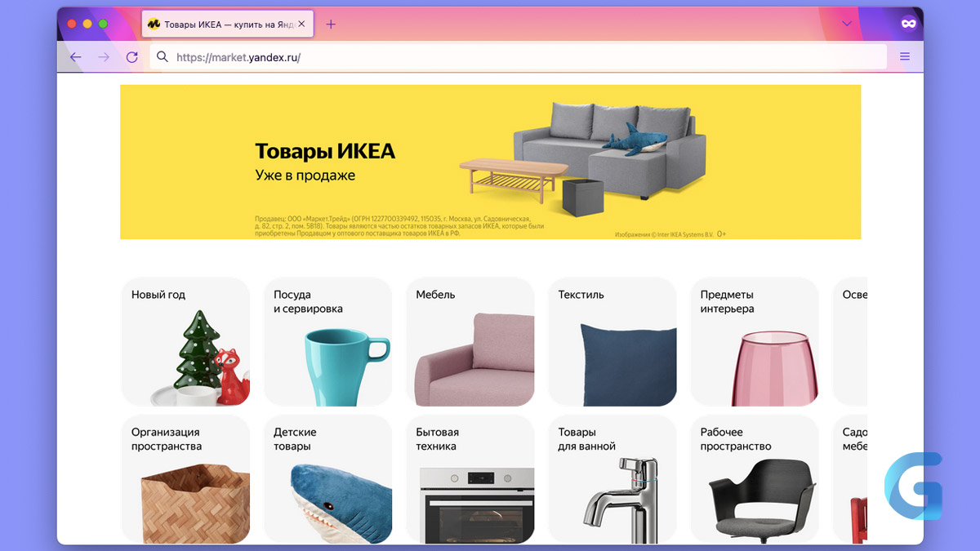
Task: Click the magnifier icon in the address bar
Action: click(x=163, y=57)
